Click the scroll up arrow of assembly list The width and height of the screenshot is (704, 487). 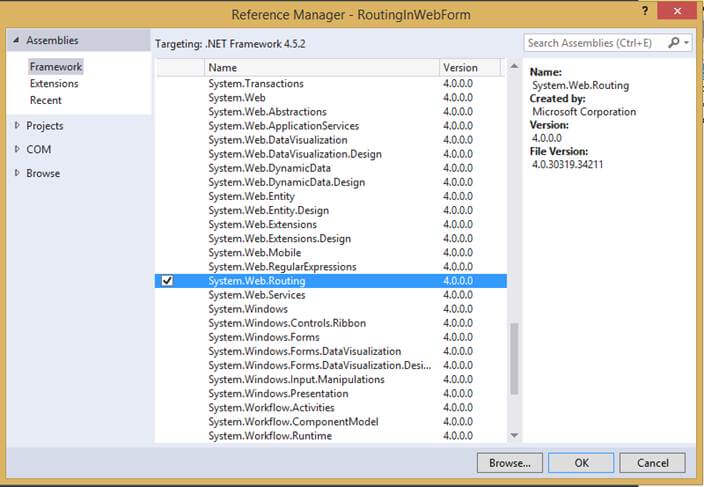point(515,66)
